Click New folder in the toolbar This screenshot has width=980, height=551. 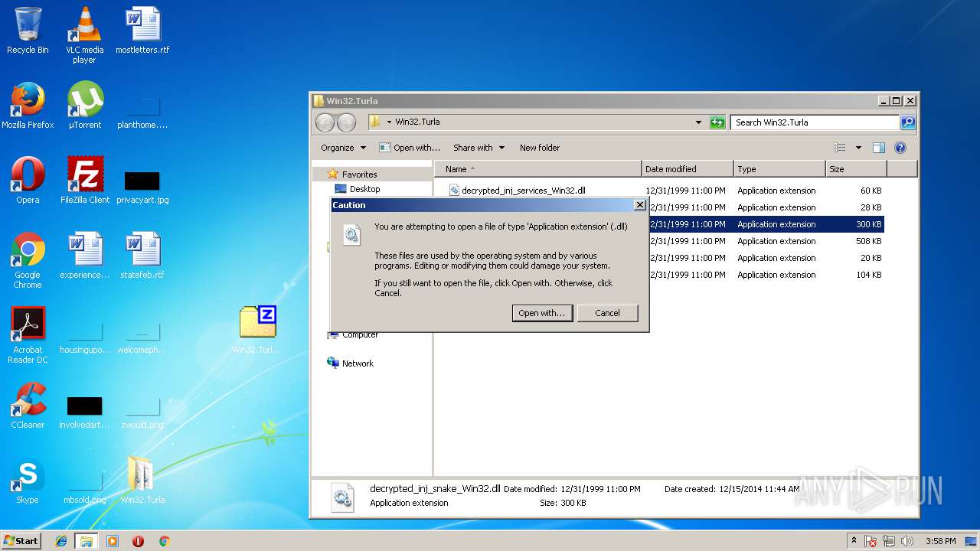point(540,148)
